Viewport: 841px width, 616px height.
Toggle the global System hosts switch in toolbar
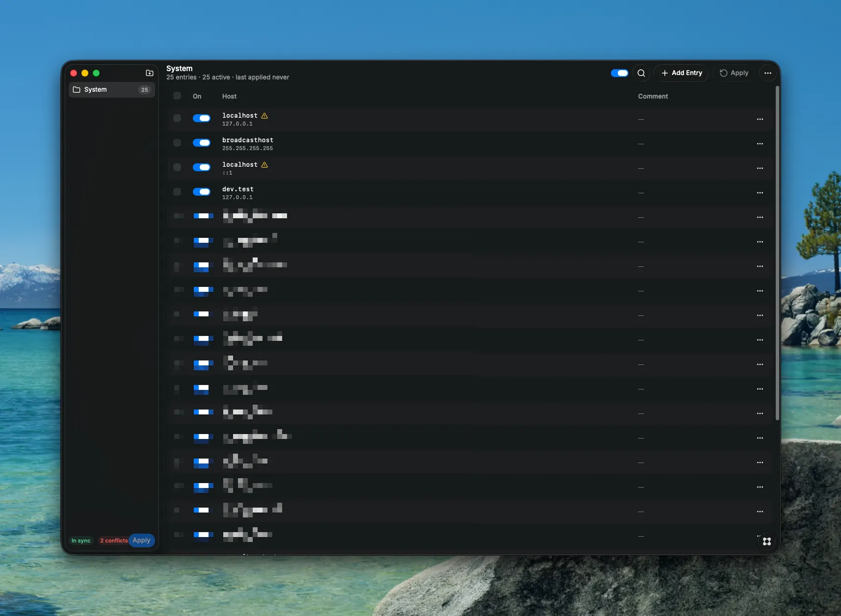coord(619,73)
